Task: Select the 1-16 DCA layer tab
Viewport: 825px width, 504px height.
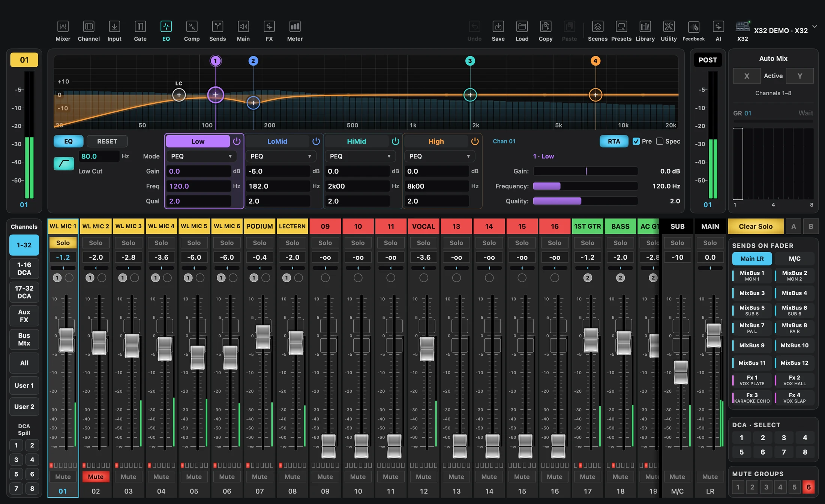Action: pyautogui.click(x=24, y=269)
